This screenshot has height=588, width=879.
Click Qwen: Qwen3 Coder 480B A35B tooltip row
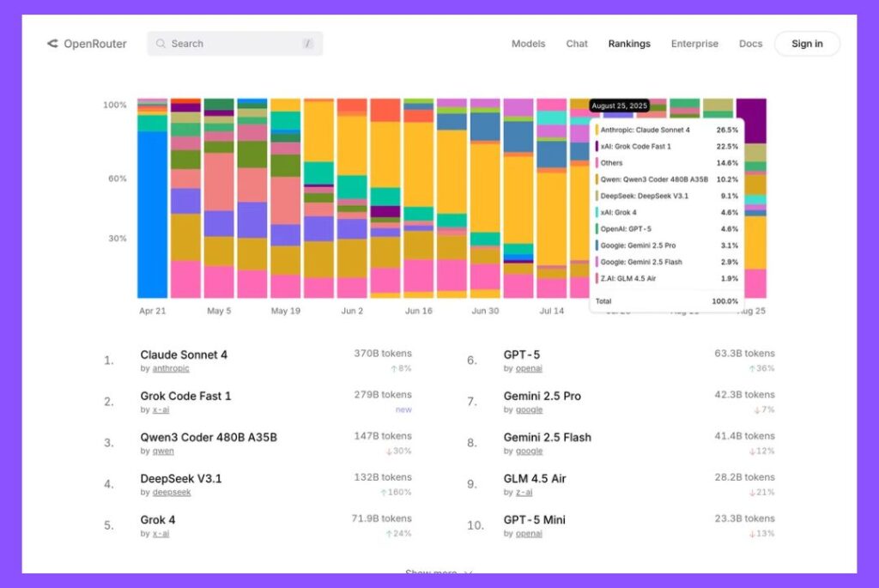click(666, 179)
